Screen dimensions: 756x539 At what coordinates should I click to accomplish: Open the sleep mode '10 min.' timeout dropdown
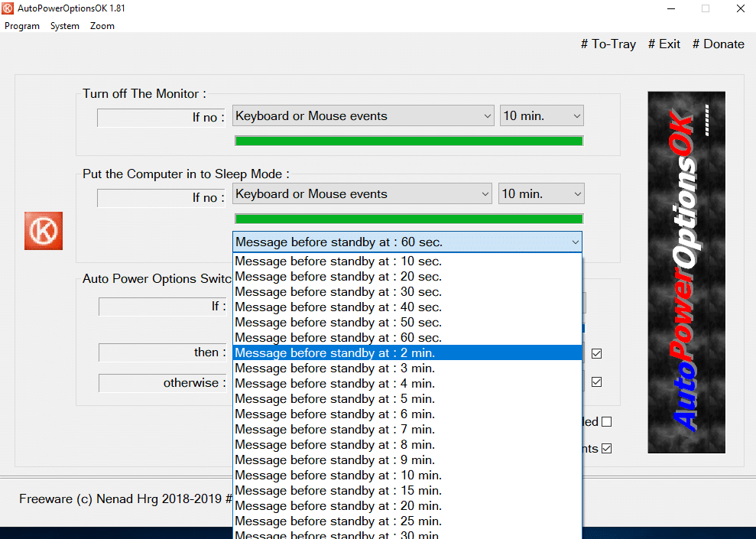pos(541,194)
